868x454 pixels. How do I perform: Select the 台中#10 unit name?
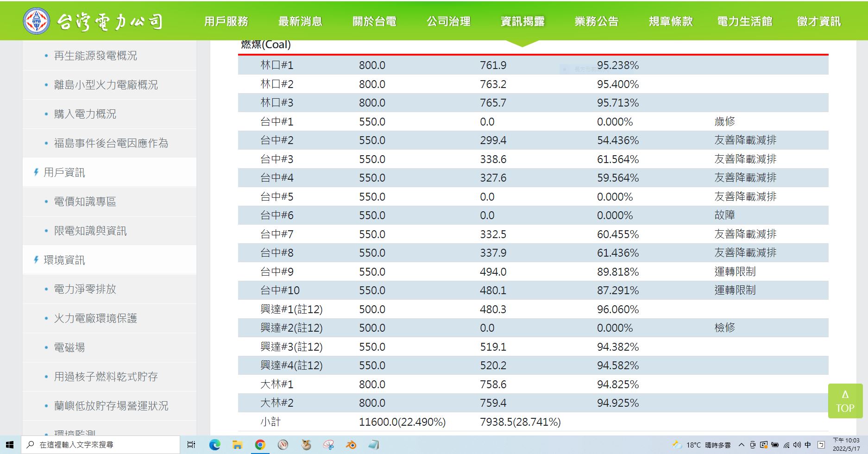click(x=280, y=290)
